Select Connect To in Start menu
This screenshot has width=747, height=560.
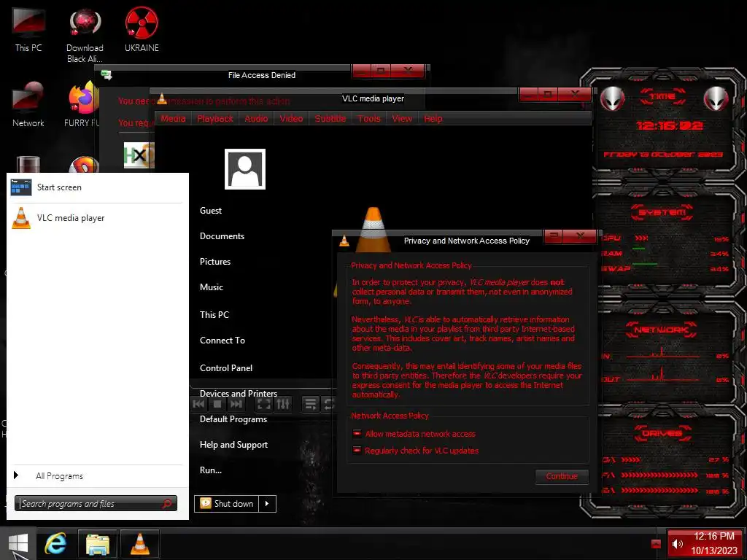click(222, 341)
